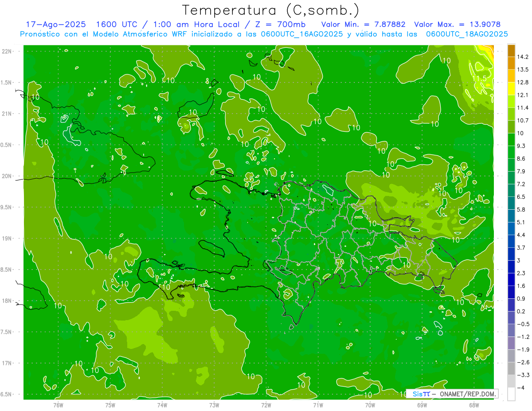Screen dimensions: 532x411
Task: Click the "14.2" legend value
Action: pos(523,57)
